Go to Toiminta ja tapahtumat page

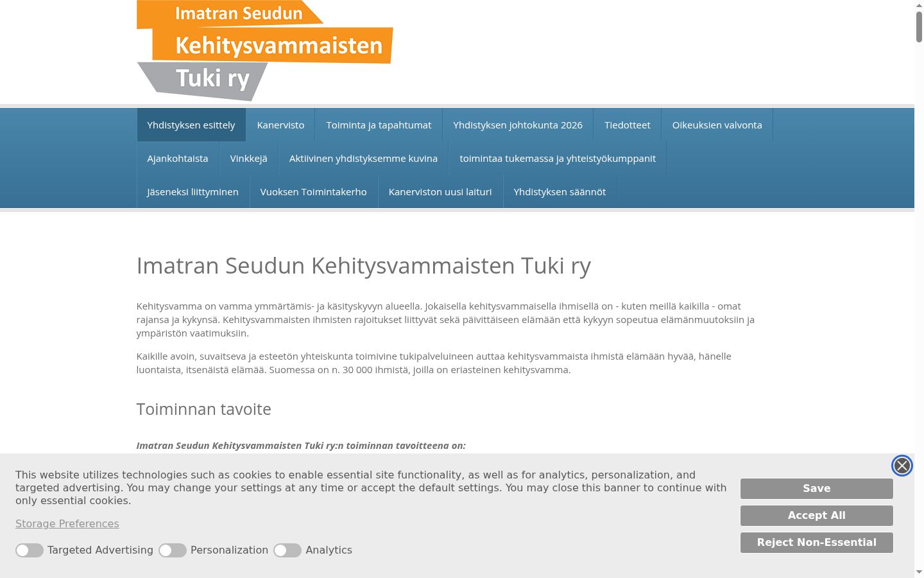(379, 125)
